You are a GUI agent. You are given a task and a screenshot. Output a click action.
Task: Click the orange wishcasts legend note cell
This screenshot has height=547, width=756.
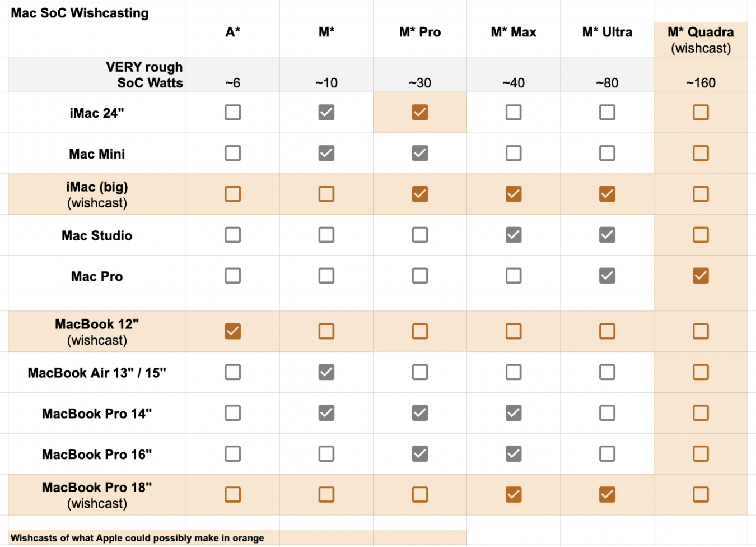pyautogui.click(x=137, y=538)
